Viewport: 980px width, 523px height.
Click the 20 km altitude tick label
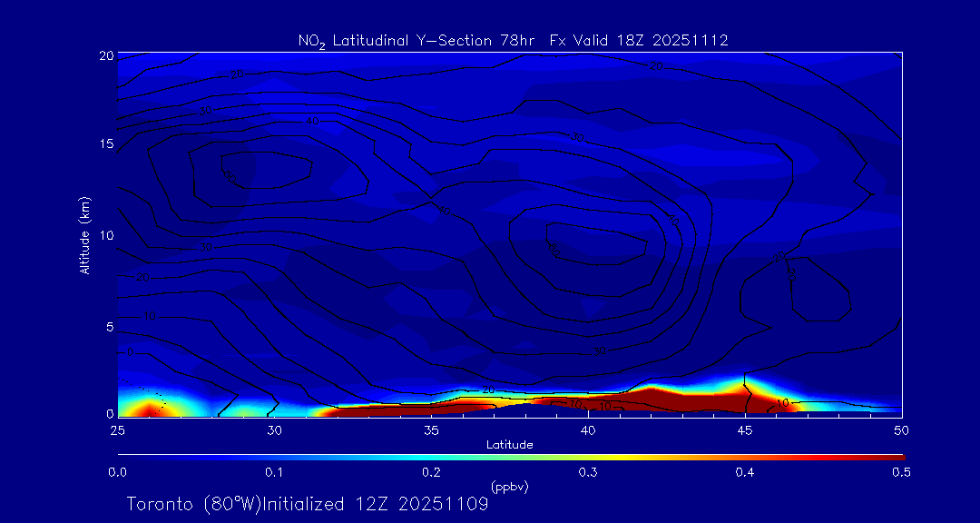[104, 55]
